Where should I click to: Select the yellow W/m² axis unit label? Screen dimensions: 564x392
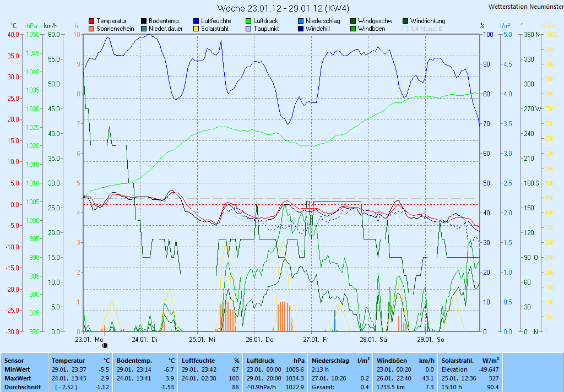(x=548, y=26)
